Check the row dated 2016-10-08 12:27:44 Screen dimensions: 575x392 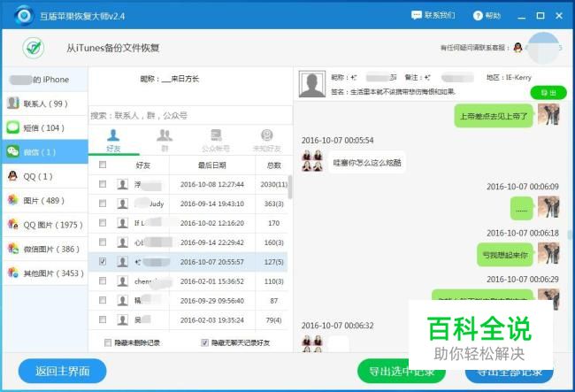pyautogui.click(x=103, y=184)
